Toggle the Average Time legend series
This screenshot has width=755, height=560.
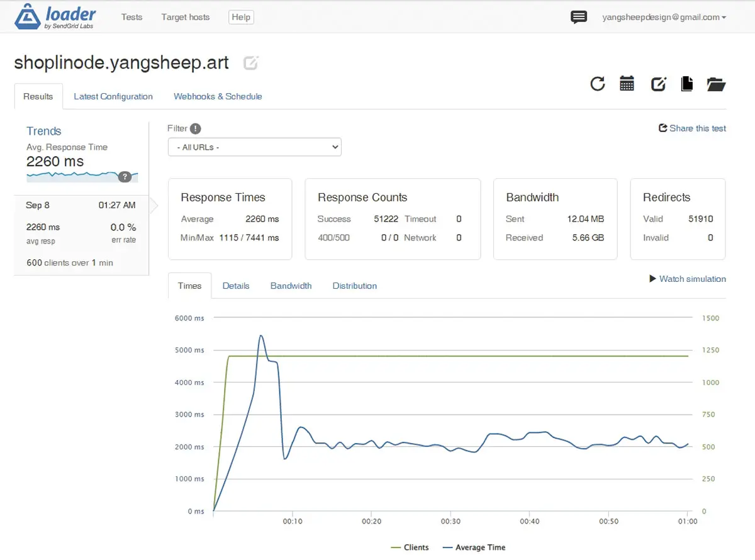click(474, 547)
